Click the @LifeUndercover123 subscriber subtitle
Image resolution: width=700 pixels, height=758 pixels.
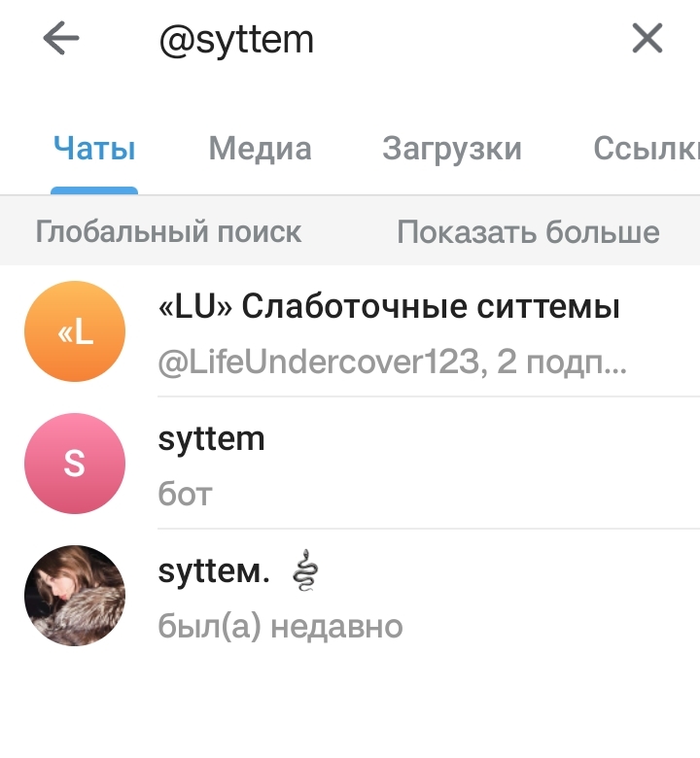pyautogui.click(x=393, y=362)
